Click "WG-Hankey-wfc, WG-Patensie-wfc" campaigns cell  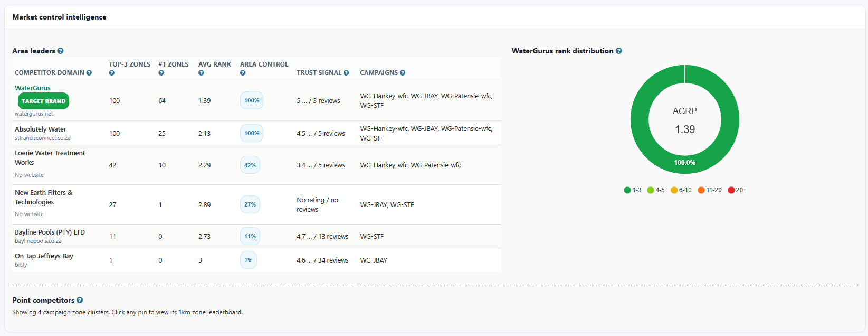point(411,165)
